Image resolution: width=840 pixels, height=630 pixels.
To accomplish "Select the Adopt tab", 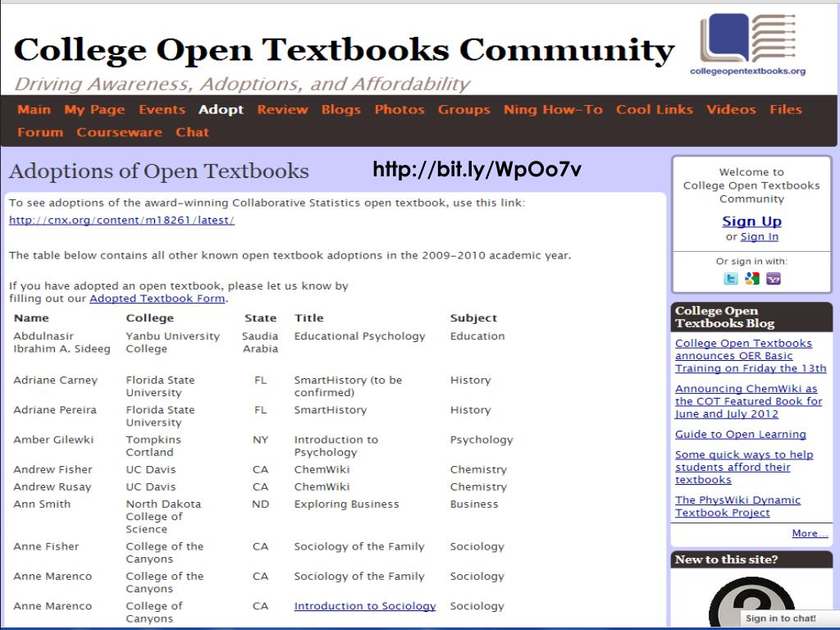I will pyautogui.click(x=221, y=110).
